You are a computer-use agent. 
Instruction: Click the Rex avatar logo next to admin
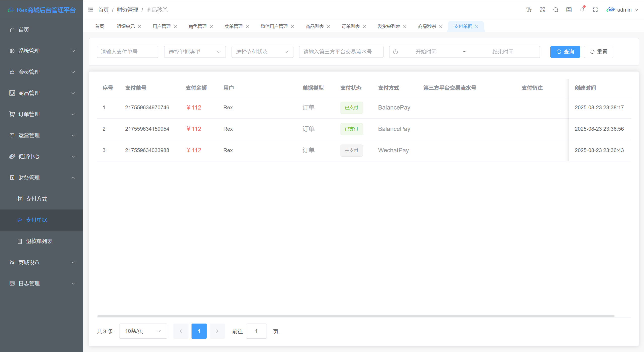click(x=611, y=10)
